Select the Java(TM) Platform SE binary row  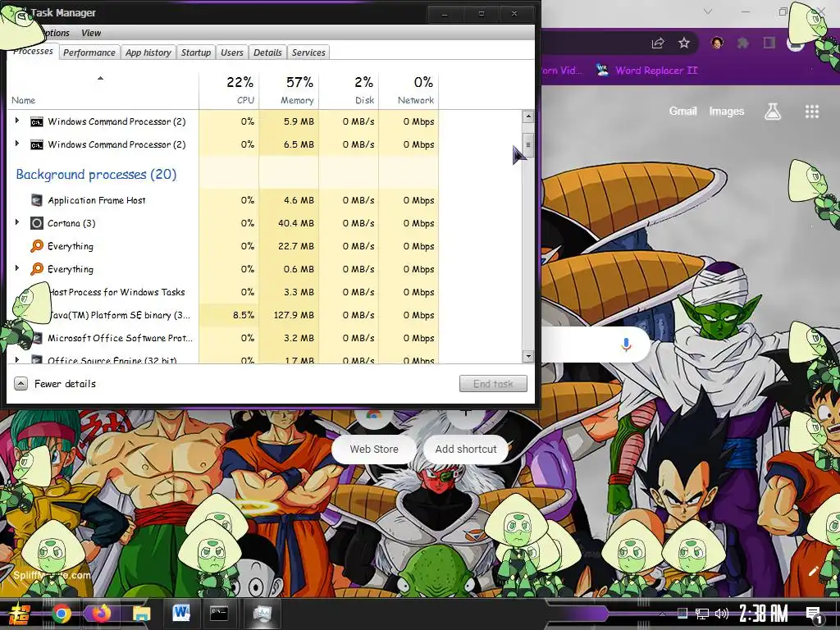tap(224, 315)
